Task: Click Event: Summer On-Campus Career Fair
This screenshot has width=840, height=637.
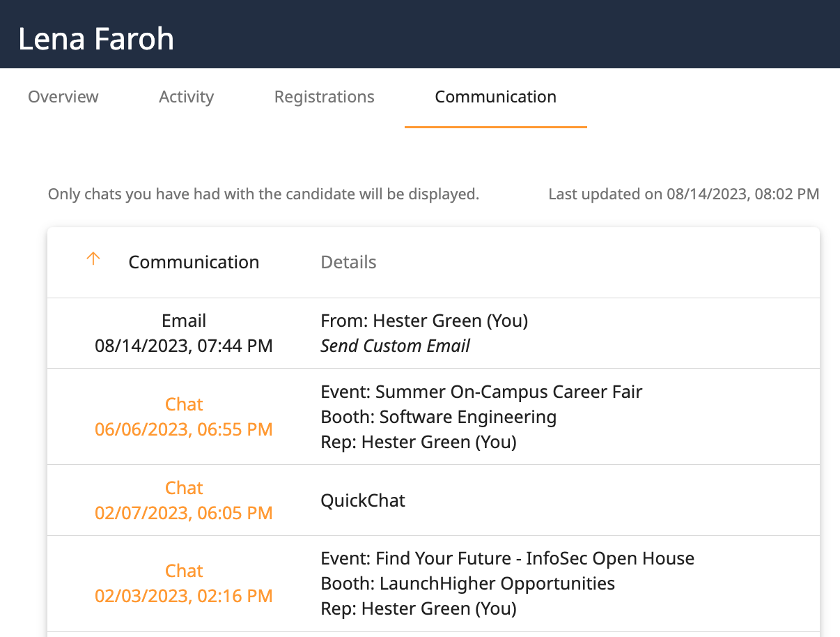Action: [x=481, y=392]
